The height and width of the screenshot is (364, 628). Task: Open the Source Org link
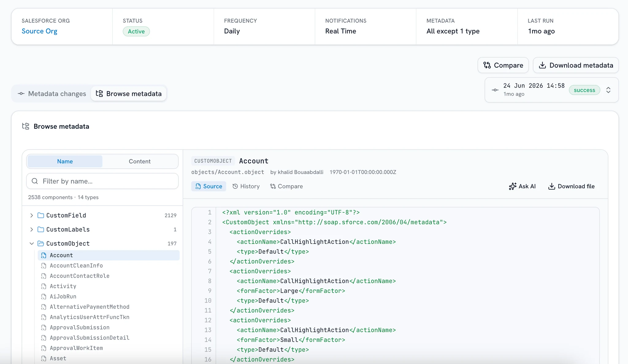[39, 31]
